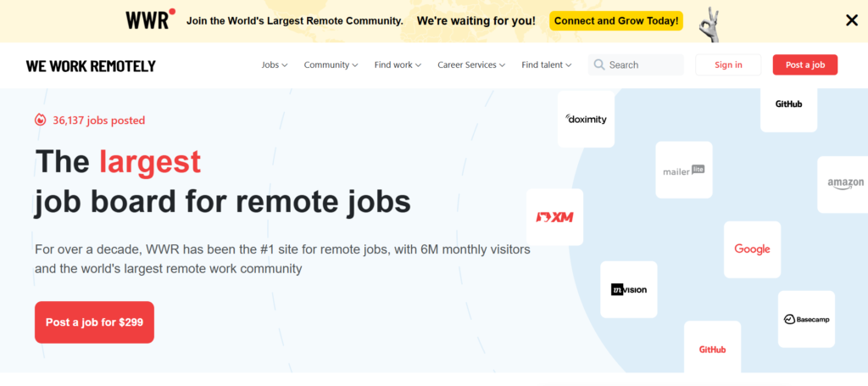The width and height of the screenshot is (868, 386).
Task: Click job board for remote jobs heading
Action: 223,202
